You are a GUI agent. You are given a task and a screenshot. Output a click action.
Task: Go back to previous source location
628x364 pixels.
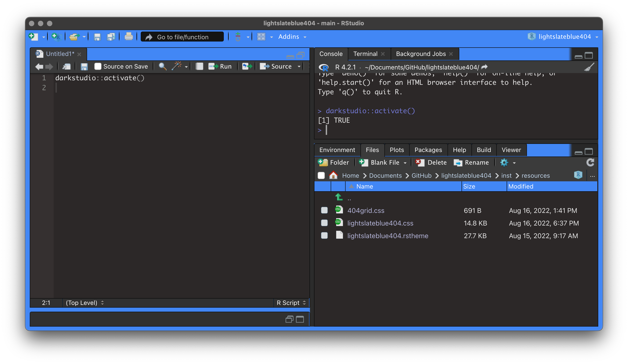click(39, 67)
